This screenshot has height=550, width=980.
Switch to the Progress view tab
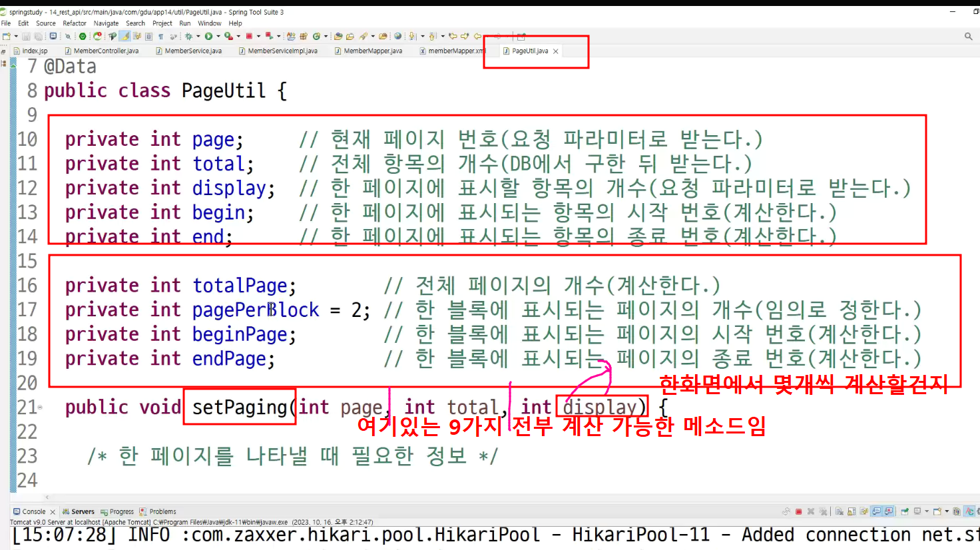click(x=117, y=511)
